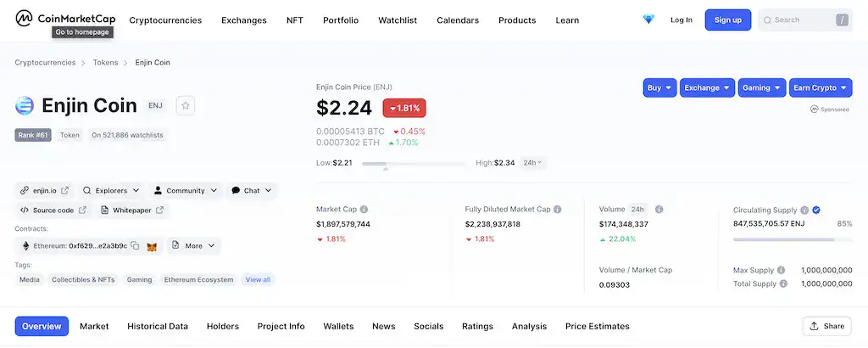Viewport: 868px width, 348px height.
Task: Go to Watchlist in top navigation
Action: 398,20
